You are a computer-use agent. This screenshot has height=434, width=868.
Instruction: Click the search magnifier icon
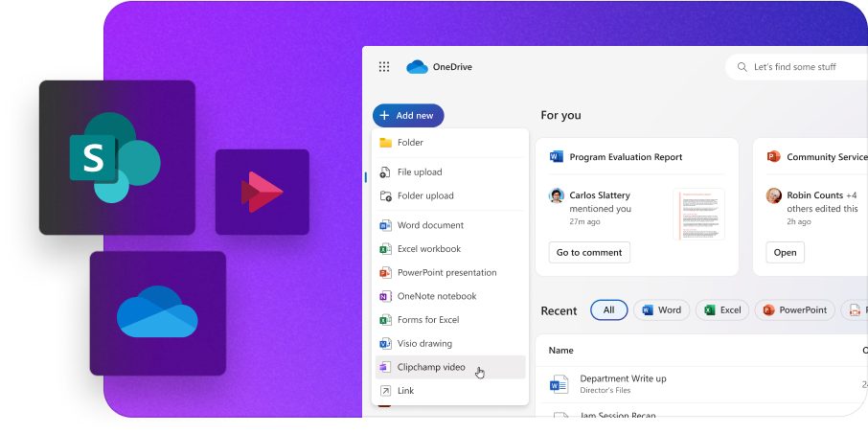pos(742,67)
